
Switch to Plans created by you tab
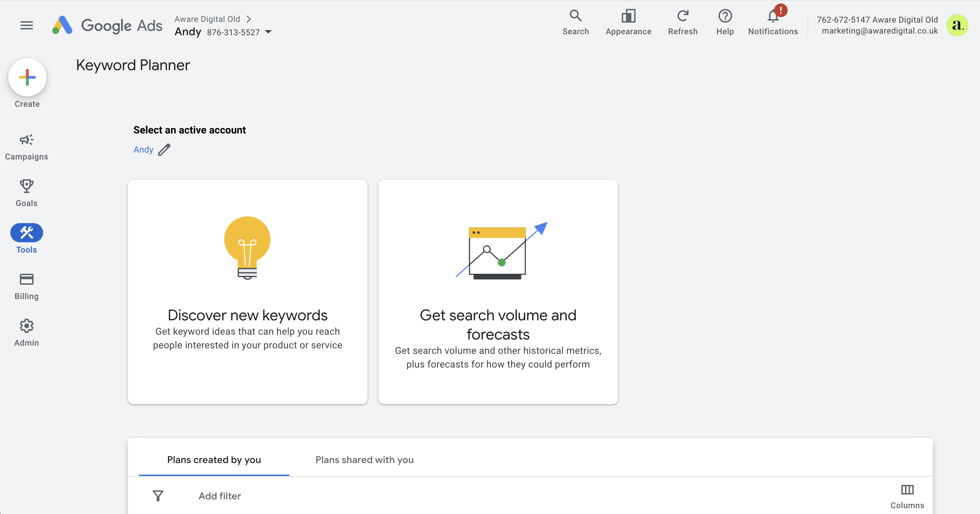pyautogui.click(x=214, y=460)
